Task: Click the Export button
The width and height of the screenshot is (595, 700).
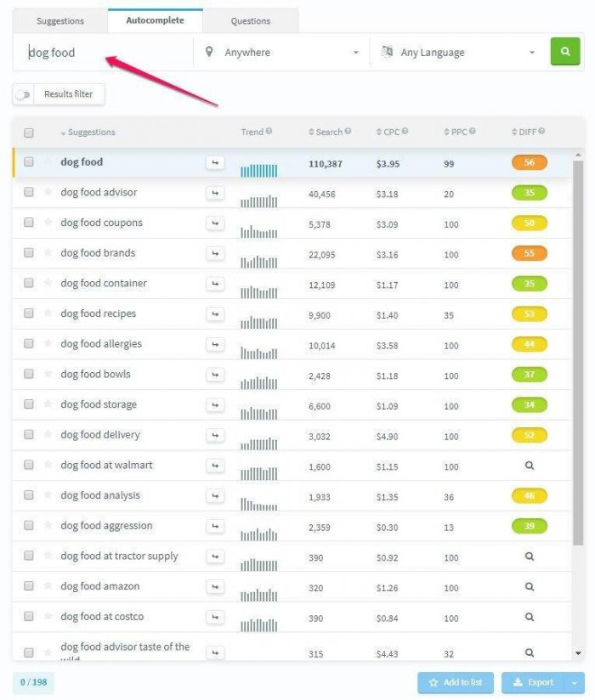Action: [534, 683]
